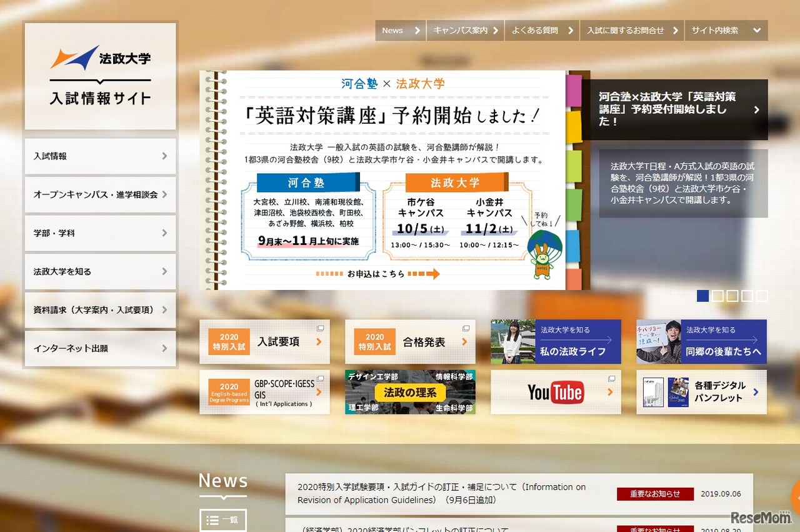Viewport: 800px width, 532px height.
Task: Expand the 学部・学科 sidebar menu
Action: tap(100, 233)
